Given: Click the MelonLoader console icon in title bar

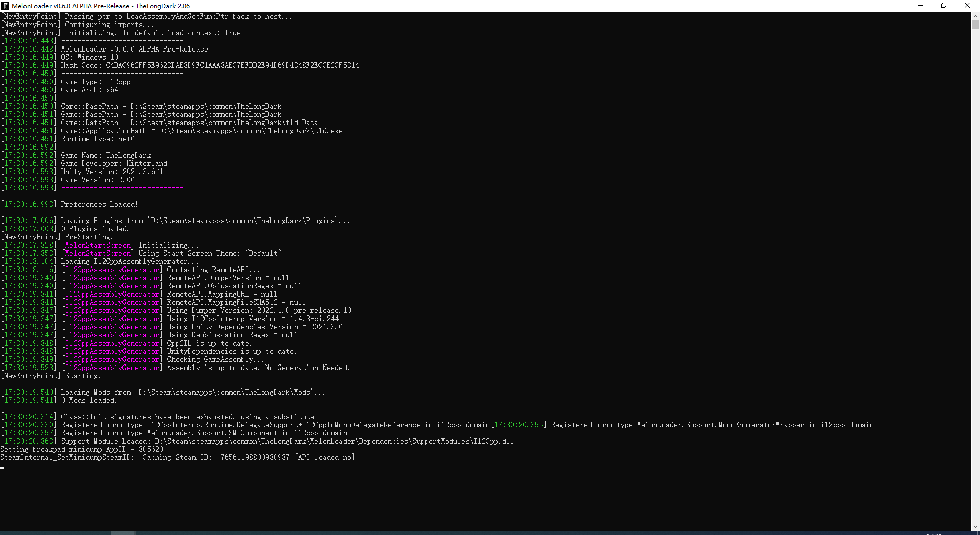Looking at the screenshot, I should [x=5, y=6].
